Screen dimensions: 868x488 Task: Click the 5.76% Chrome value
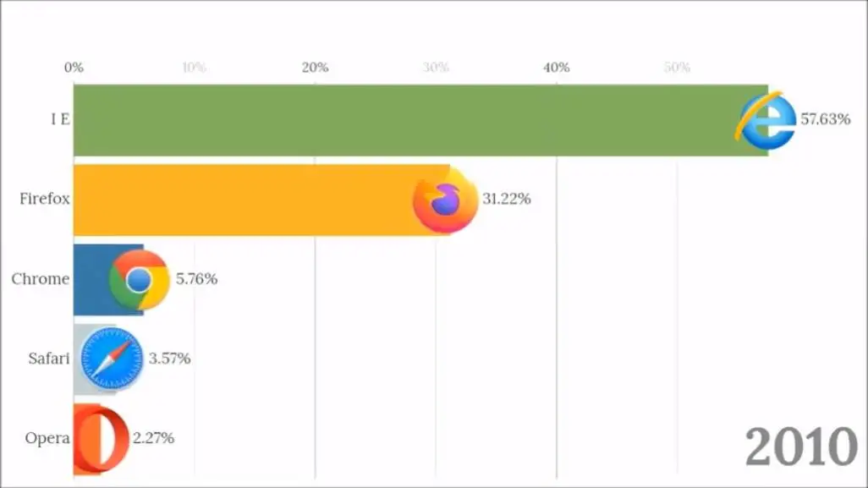coord(196,279)
